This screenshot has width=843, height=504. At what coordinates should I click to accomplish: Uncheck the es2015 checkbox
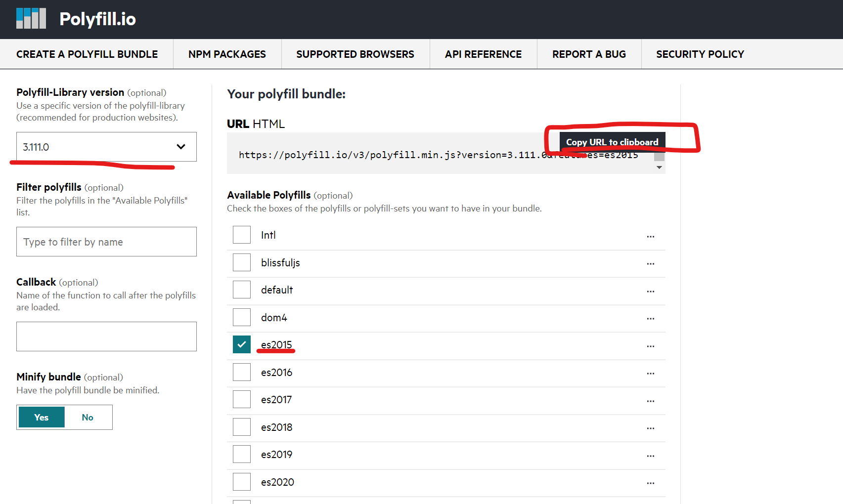point(242,344)
